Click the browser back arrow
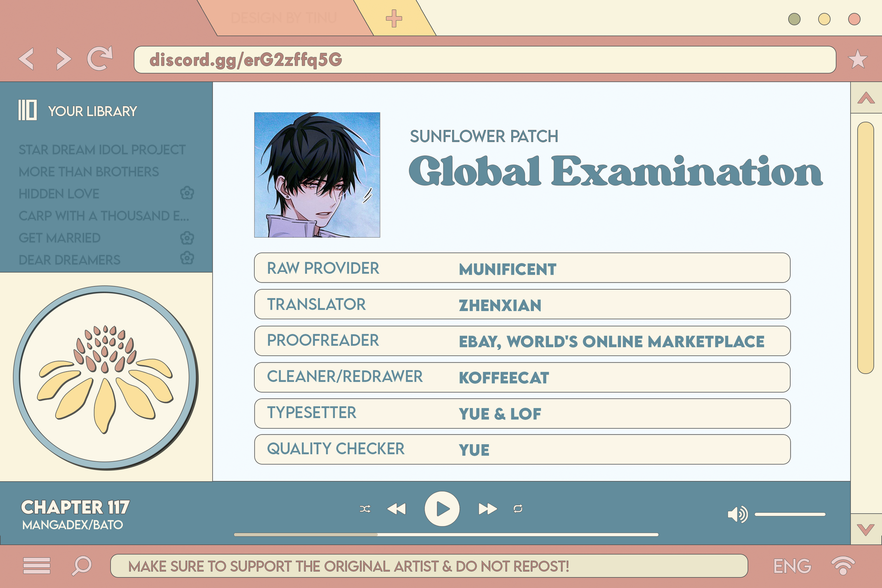882x588 pixels. [27, 59]
